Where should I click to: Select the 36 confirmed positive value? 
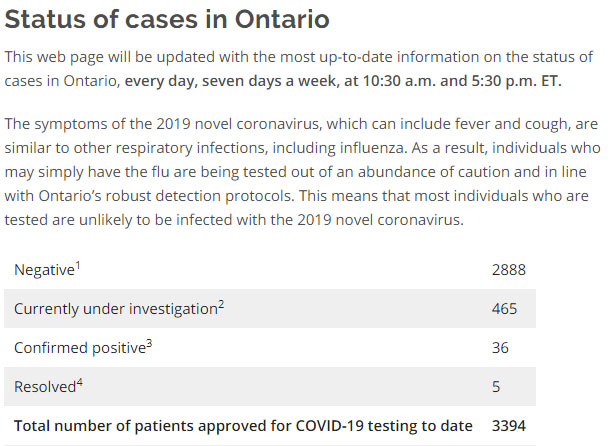pyautogui.click(x=500, y=348)
